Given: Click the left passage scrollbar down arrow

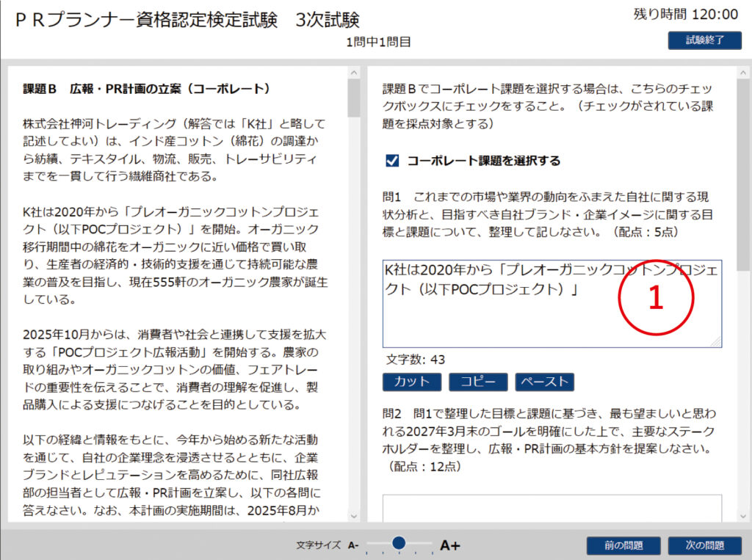Looking at the screenshot, I should click(x=354, y=515).
